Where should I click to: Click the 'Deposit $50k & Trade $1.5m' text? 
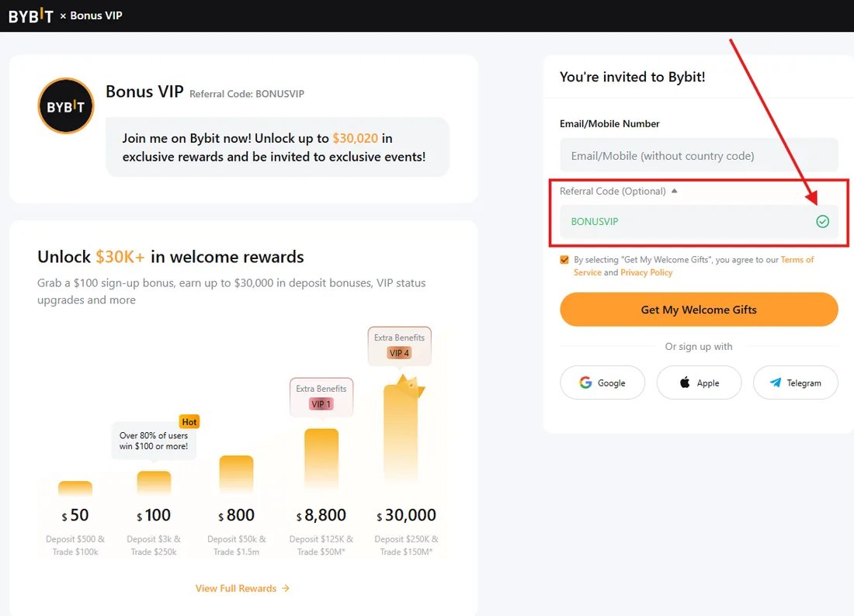point(236,545)
